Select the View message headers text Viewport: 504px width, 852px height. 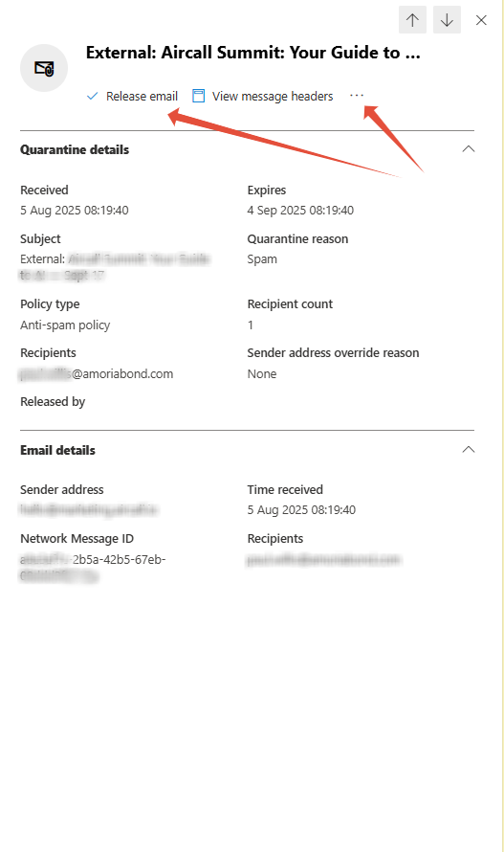click(273, 96)
